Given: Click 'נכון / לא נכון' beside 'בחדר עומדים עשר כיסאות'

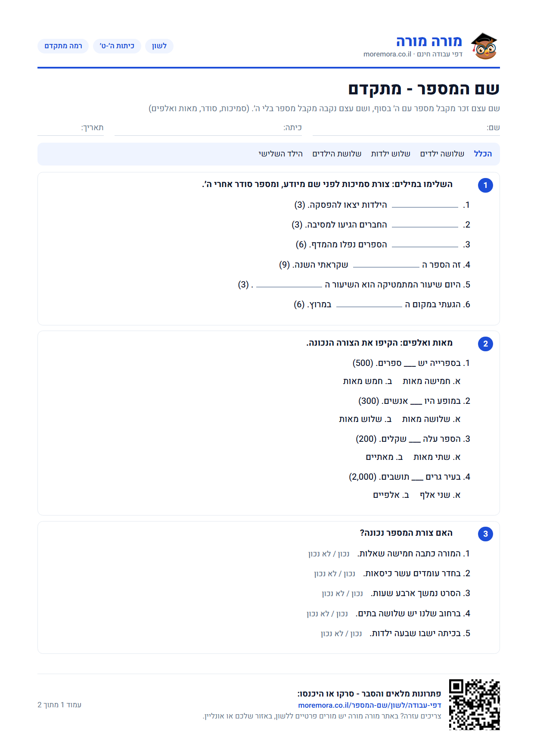Looking at the screenshot, I should (x=335, y=574).
